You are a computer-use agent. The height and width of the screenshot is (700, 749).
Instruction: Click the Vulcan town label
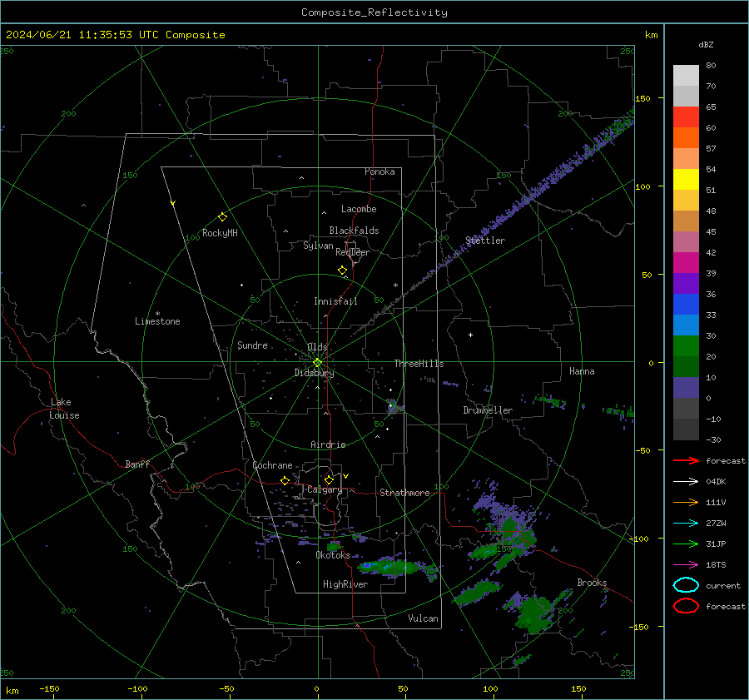click(x=423, y=618)
